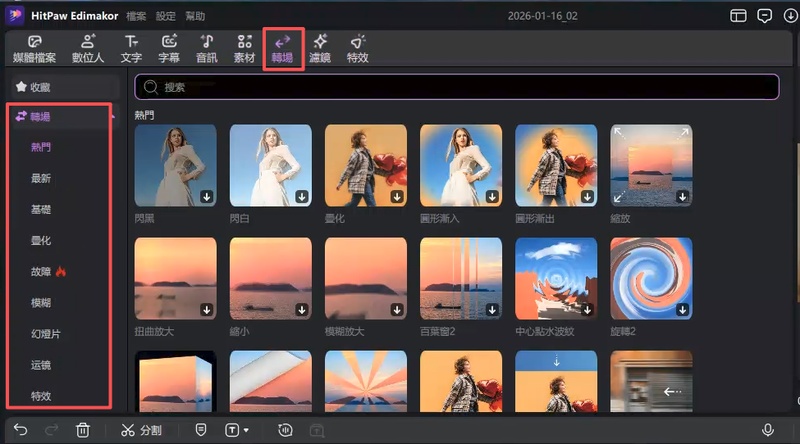Click the 分割 split button

[141, 430]
